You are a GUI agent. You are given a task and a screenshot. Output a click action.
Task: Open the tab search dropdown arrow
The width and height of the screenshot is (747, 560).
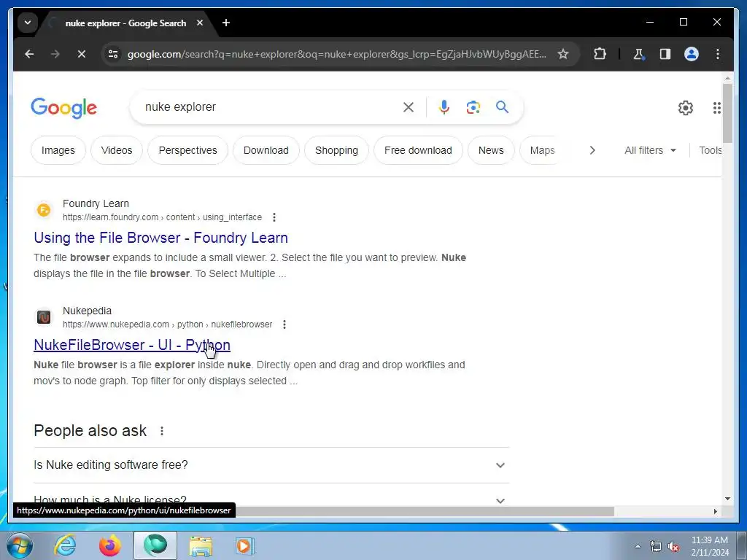coord(28,23)
